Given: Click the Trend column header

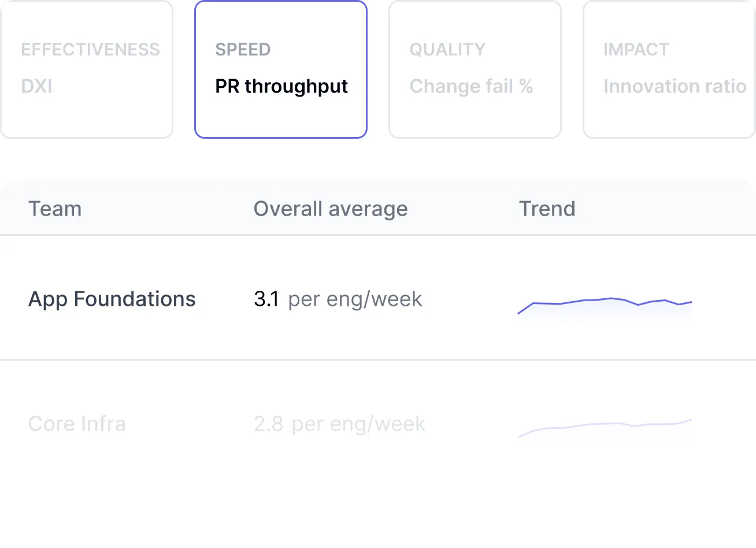Looking at the screenshot, I should [x=547, y=209].
